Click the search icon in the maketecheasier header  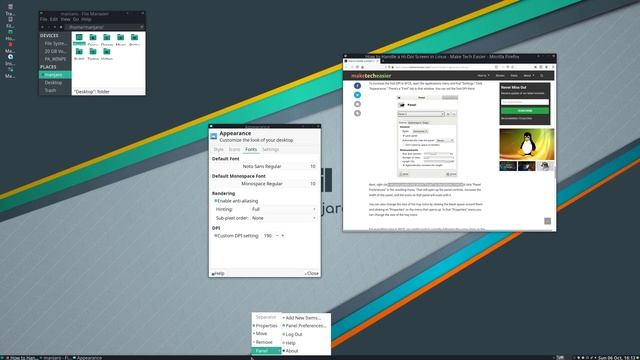[542, 76]
